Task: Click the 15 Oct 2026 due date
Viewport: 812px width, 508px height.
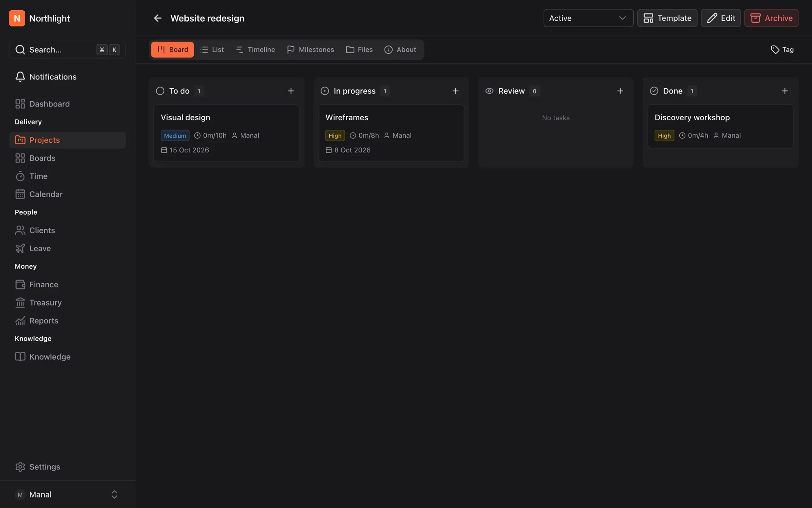Action: [185, 150]
